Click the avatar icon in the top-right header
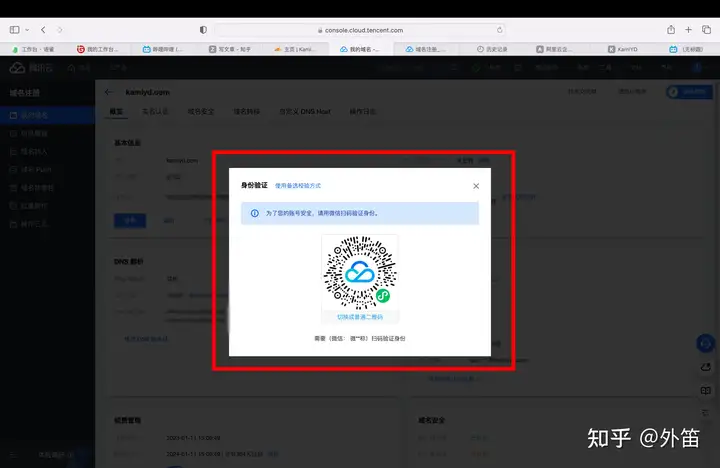 [x=698, y=68]
